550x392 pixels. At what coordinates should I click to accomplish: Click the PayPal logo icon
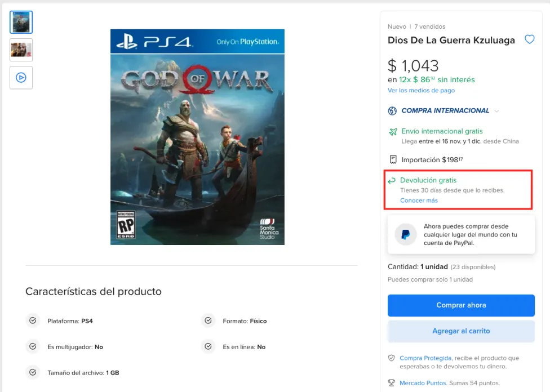tap(406, 234)
